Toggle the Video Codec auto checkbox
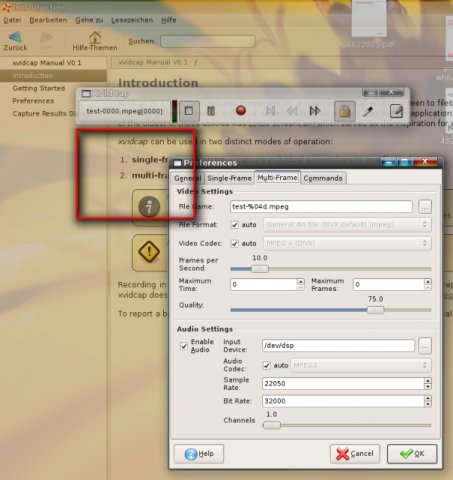 tap(235, 244)
